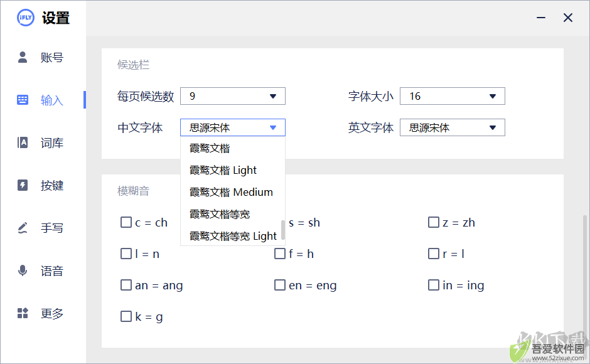Choose 霞鹜文楷 Light font
This screenshot has width=590, height=364.
coord(232,170)
